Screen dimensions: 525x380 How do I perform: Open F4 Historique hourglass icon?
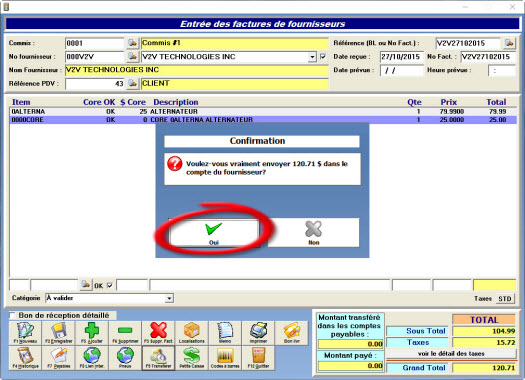pyautogui.click(x=25, y=358)
